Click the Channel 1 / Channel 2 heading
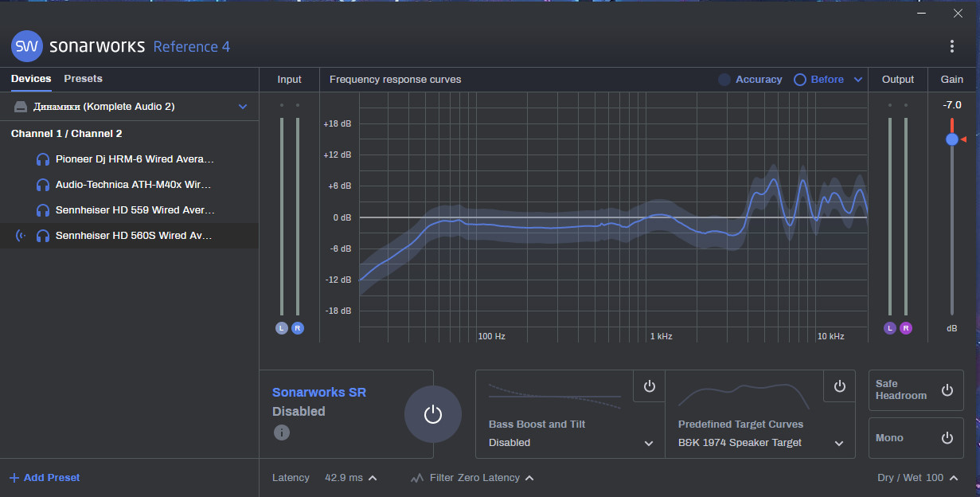 pos(67,134)
